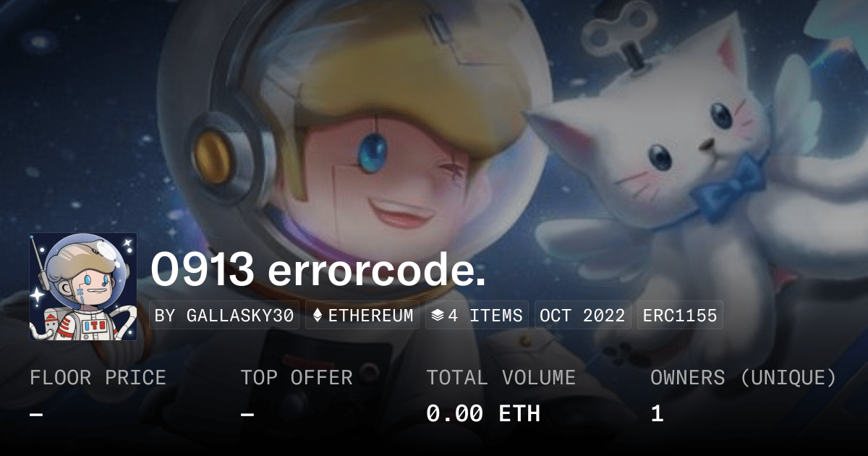868x456 pixels.
Task: Click the dash value under FLOOR PRICE
Action: click(36, 414)
